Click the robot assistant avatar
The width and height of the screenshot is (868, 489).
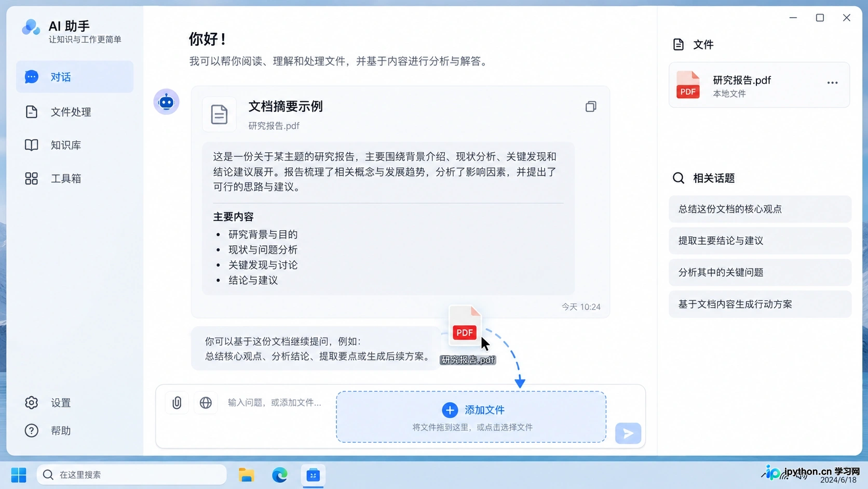166,101
